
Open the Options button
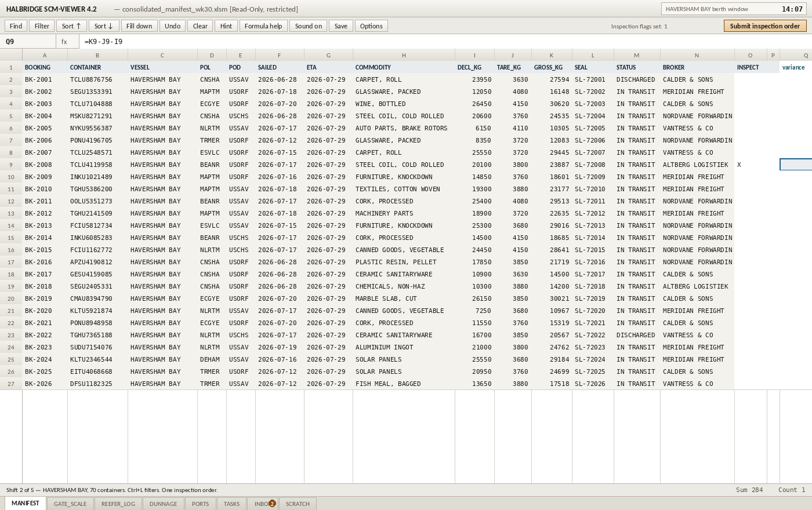371,26
